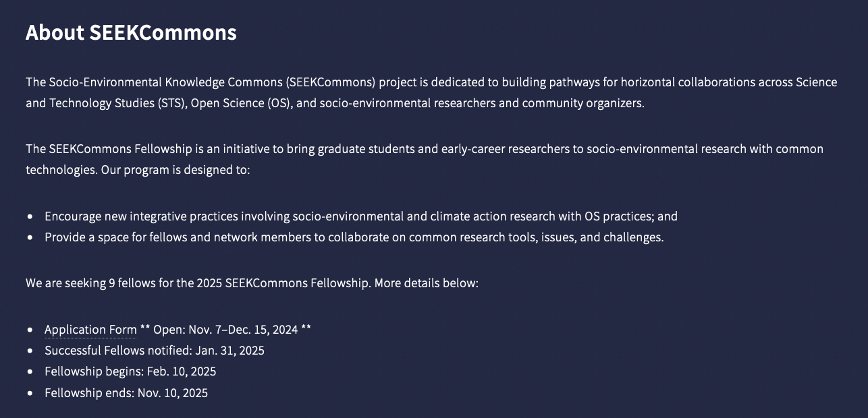Click the paragraph starting "The SEEKCommons Fellowship is"
The height and width of the screenshot is (418, 868).
point(424,159)
